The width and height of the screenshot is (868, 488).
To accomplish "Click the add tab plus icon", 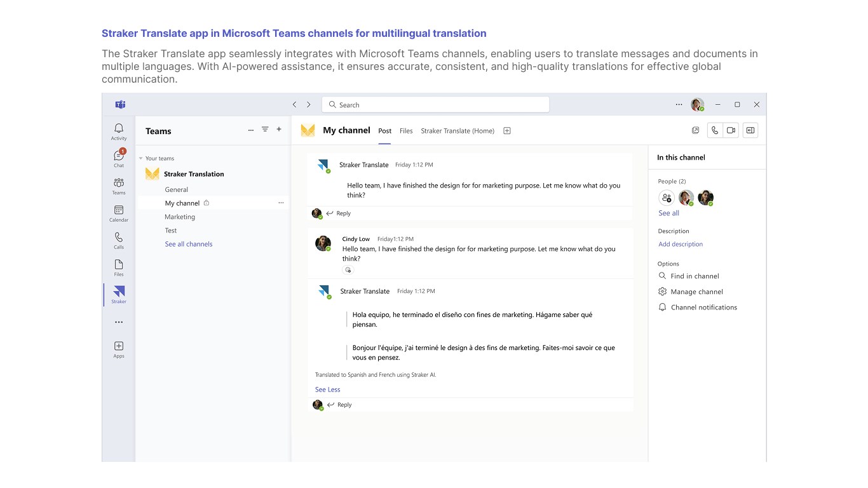I will (x=507, y=131).
